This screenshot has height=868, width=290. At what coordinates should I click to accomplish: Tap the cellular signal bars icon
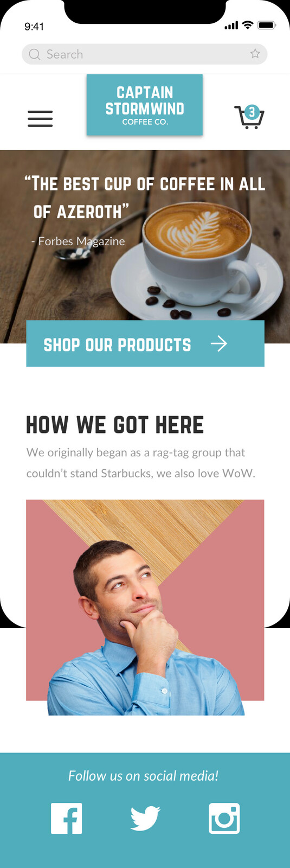click(x=231, y=25)
